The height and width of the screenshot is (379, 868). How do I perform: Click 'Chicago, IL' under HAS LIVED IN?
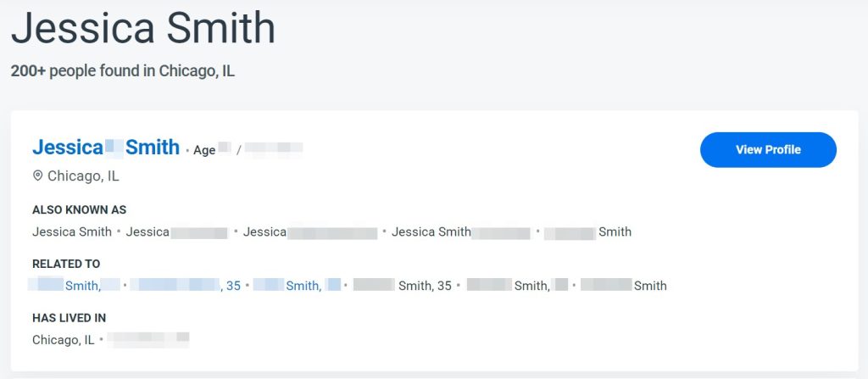pos(63,340)
